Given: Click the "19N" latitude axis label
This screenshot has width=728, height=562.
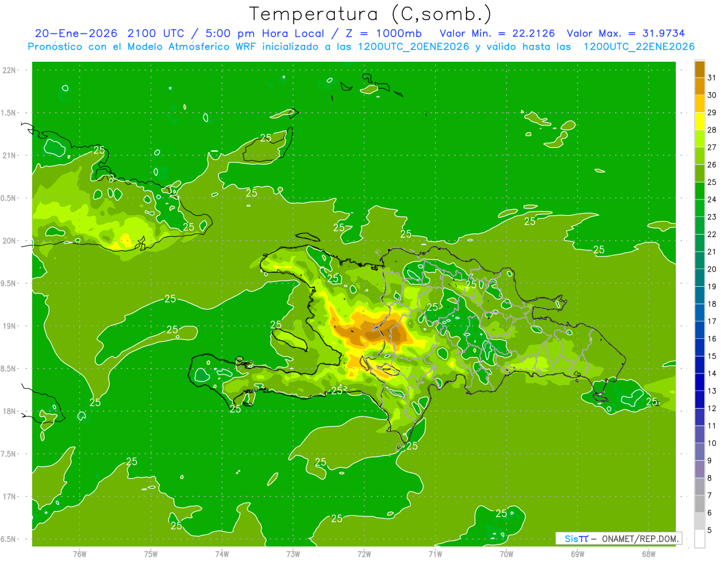Looking at the screenshot, I should (x=9, y=326).
